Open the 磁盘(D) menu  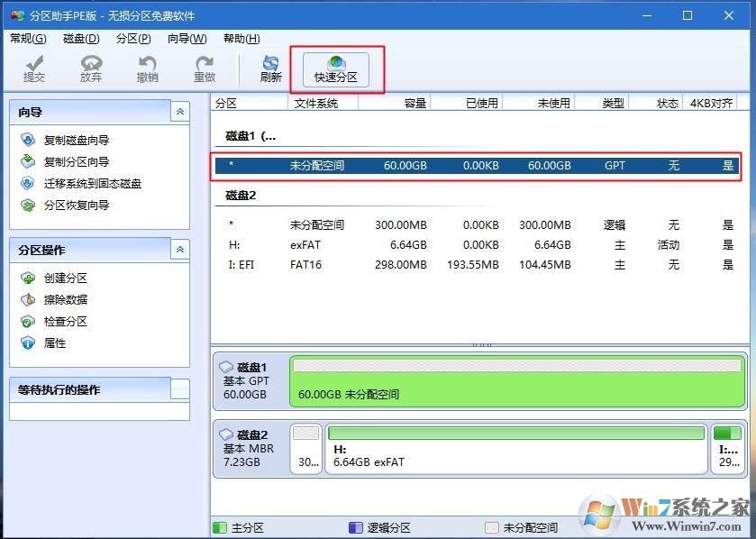point(79,39)
